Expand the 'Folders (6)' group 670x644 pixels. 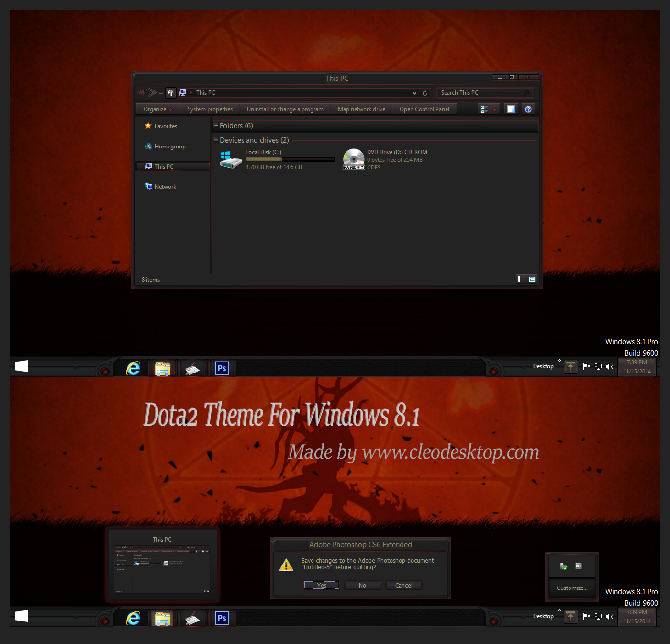216,125
